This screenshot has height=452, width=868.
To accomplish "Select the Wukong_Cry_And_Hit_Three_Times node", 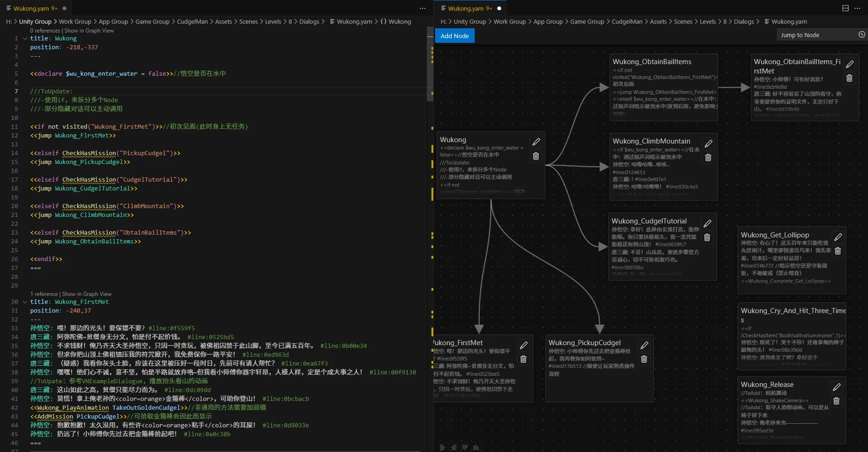I will (x=792, y=336).
